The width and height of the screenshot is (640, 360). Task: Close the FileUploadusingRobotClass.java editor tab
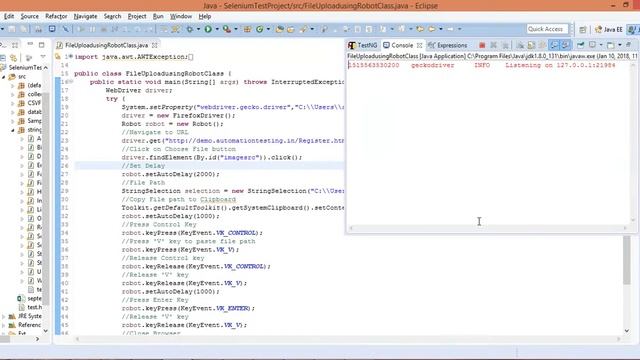coord(155,45)
